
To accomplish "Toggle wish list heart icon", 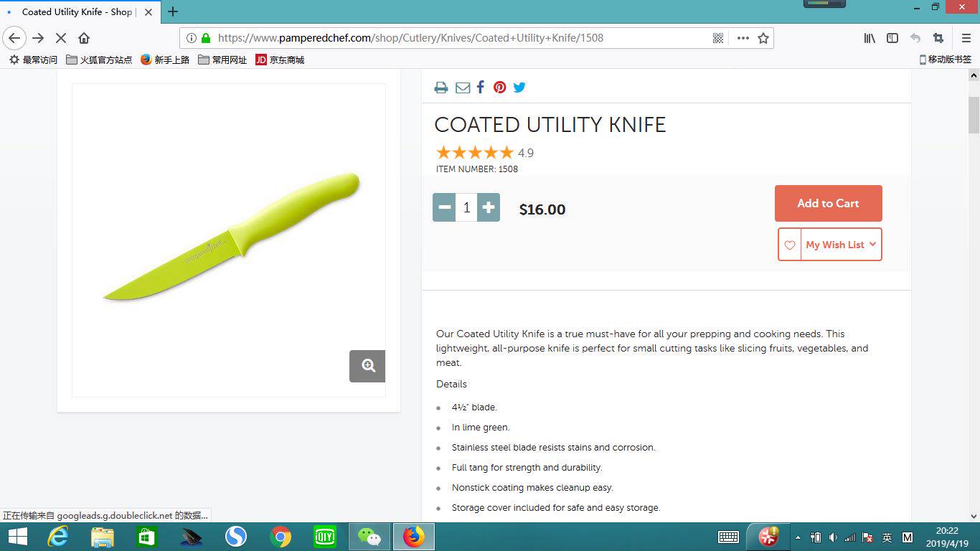I will (x=790, y=245).
